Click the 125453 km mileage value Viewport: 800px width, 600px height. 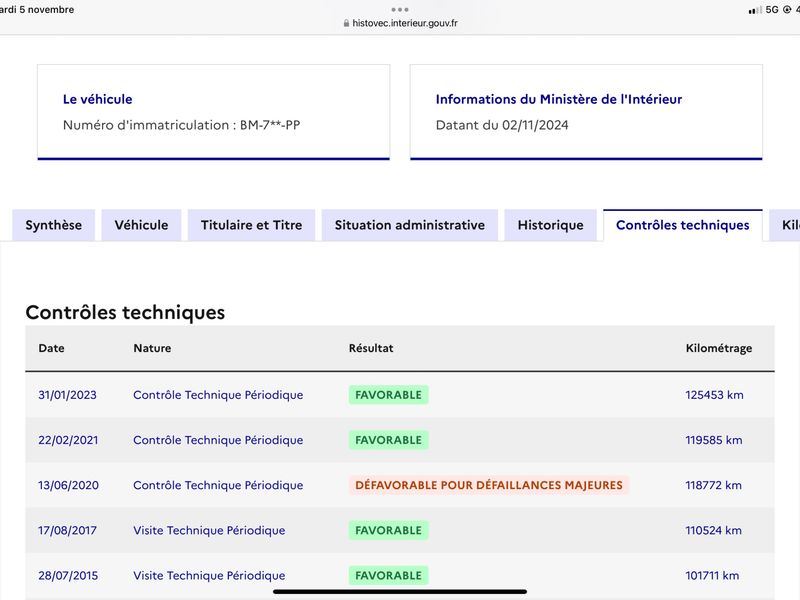coord(714,395)
